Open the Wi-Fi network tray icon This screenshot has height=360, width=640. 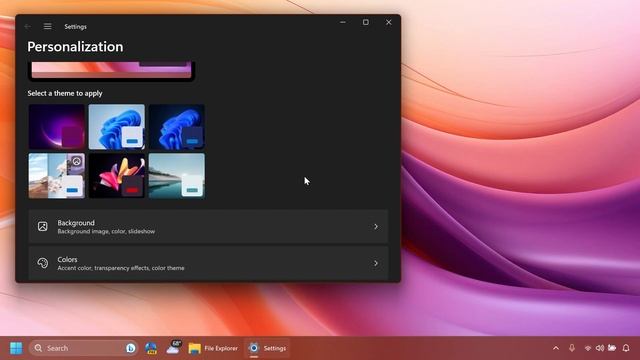pyautogui.click(x=588, y=348)
